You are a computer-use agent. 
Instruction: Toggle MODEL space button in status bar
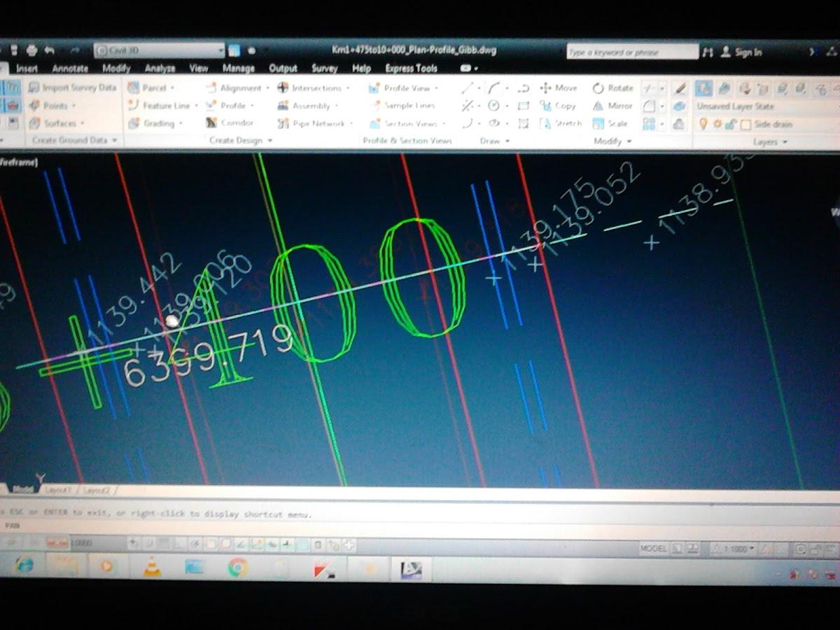point(653,549)
